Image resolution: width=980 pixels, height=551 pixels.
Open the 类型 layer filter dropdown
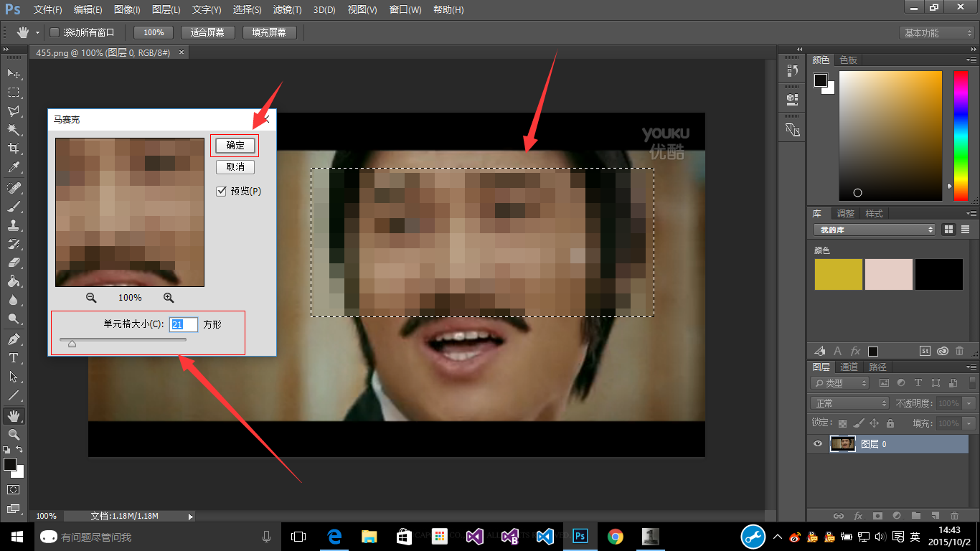(x=839, y=383)
